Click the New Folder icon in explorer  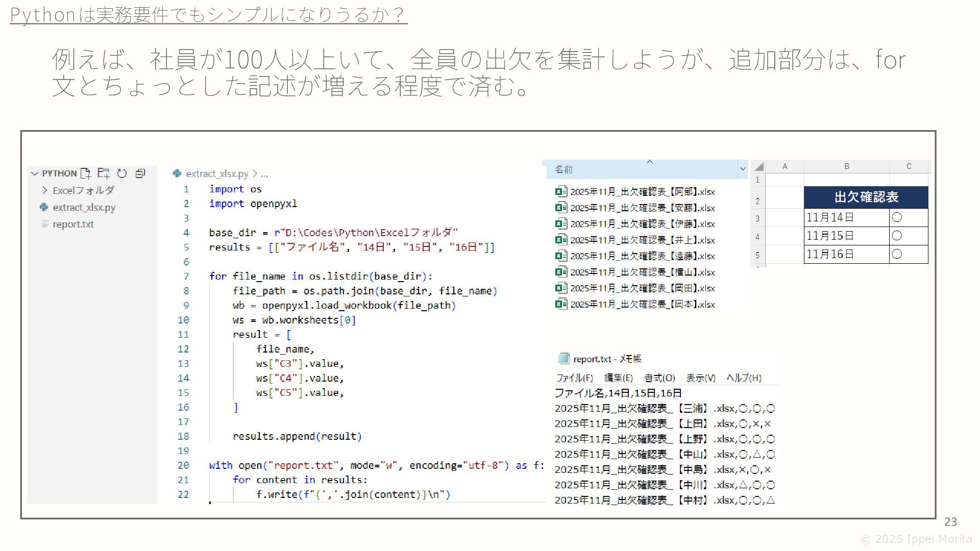pyautogui.click(x=104, y=173)
